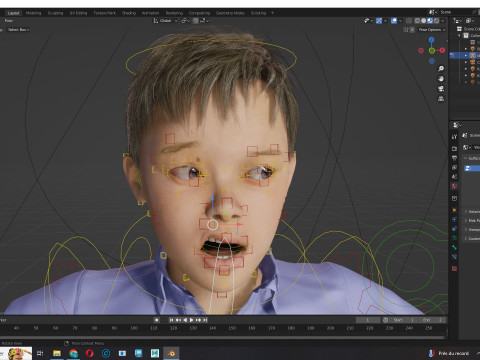The image size is (480, 360).
Task: Open the View Layer properties tab
Action: [x=454, y=167]
